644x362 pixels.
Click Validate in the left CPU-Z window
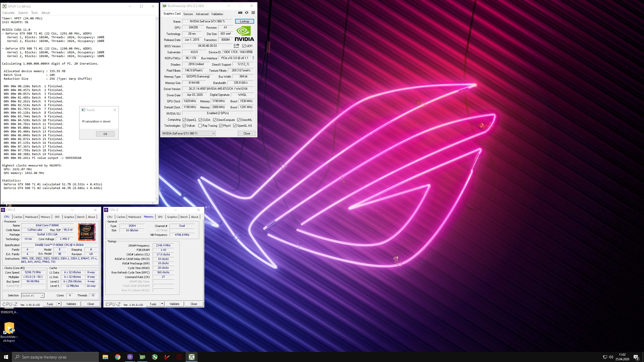pos(71,304)
